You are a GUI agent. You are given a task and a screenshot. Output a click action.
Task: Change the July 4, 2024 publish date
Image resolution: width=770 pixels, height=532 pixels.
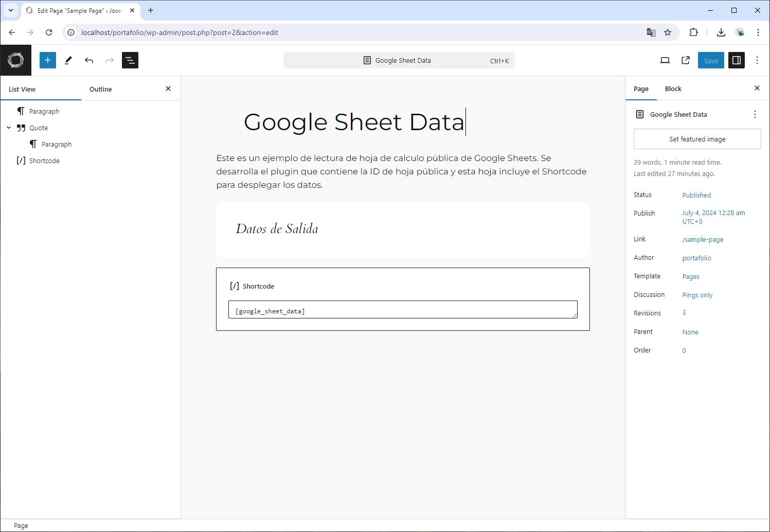tap(713, 217)
